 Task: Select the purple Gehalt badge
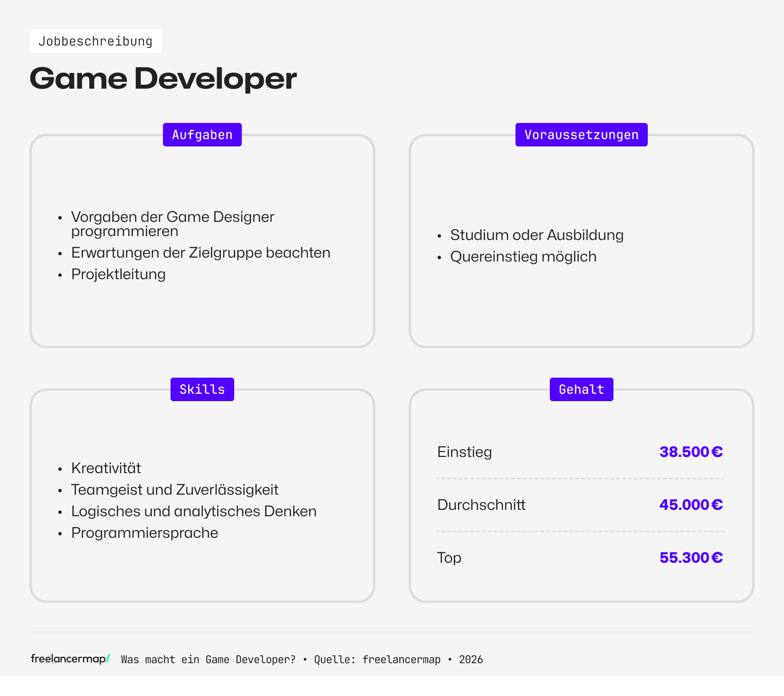[x=581, y=389]
